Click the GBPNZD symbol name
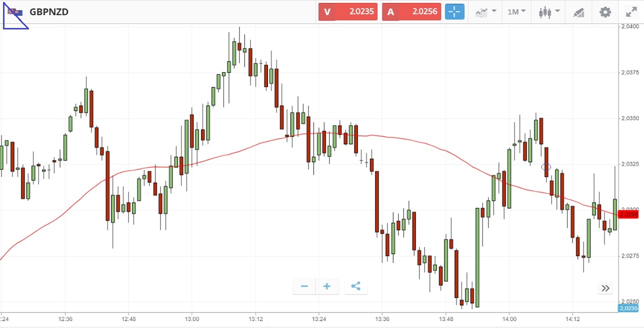This screenshot has height=328, width=644. [49, 11]
